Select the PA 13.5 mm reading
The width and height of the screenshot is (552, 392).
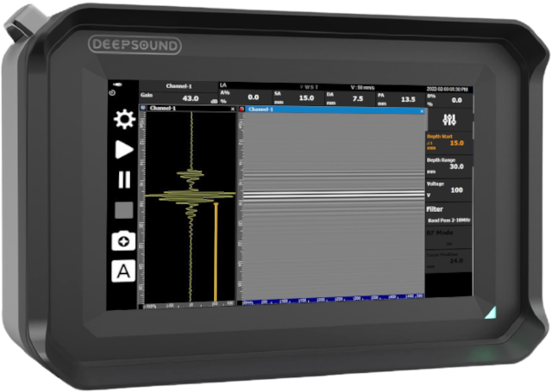point(400,99)
